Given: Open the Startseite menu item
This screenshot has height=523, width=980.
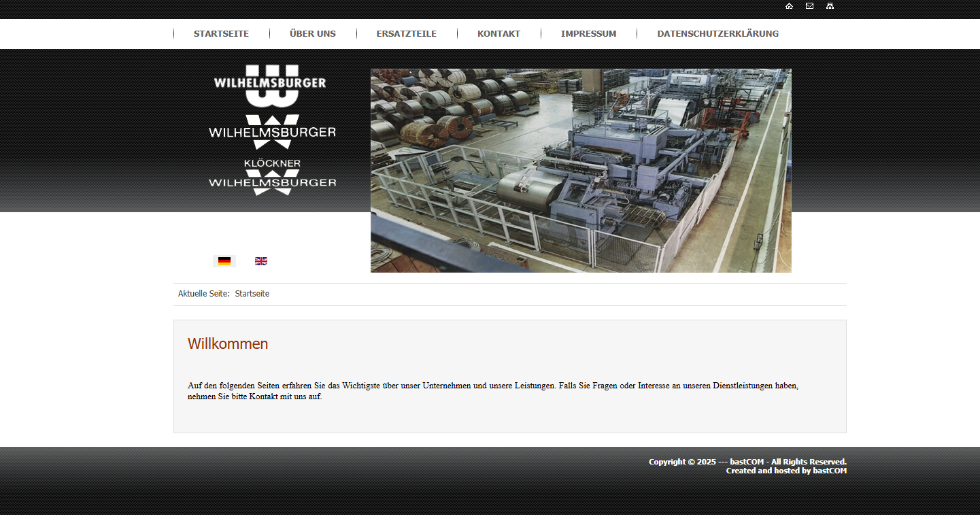Looking at the screenshot, I should tap(221, 34).
